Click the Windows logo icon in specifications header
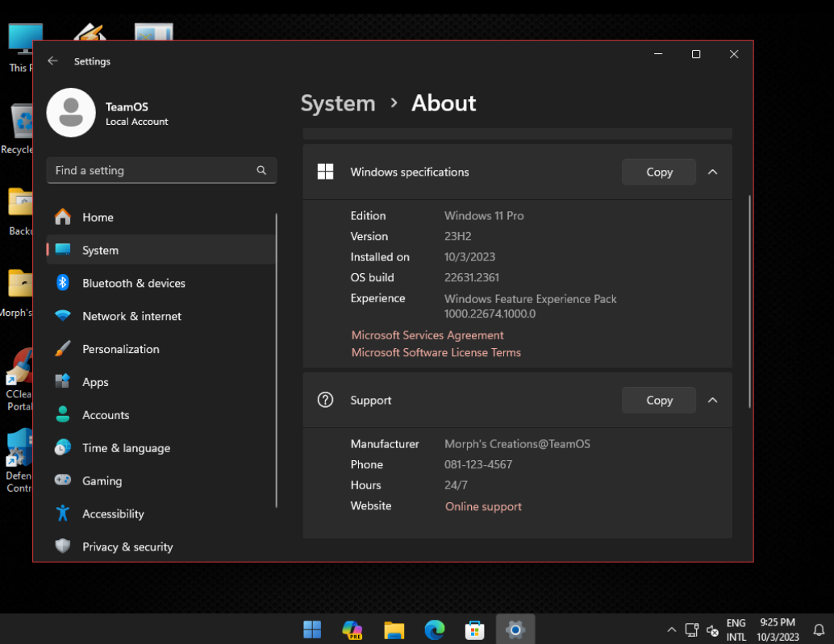Image resolution: width=834 pixels, height=644 pixels. 325,172
